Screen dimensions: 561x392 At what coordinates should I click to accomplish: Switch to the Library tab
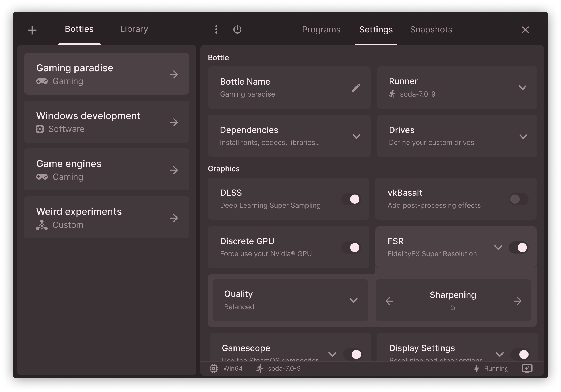[134, 29]
